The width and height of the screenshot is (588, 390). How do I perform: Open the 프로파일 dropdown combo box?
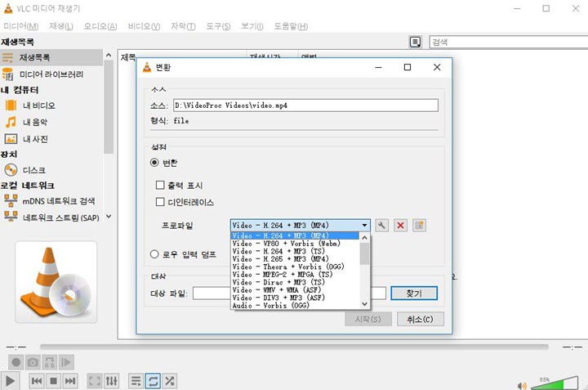(300, 225)
